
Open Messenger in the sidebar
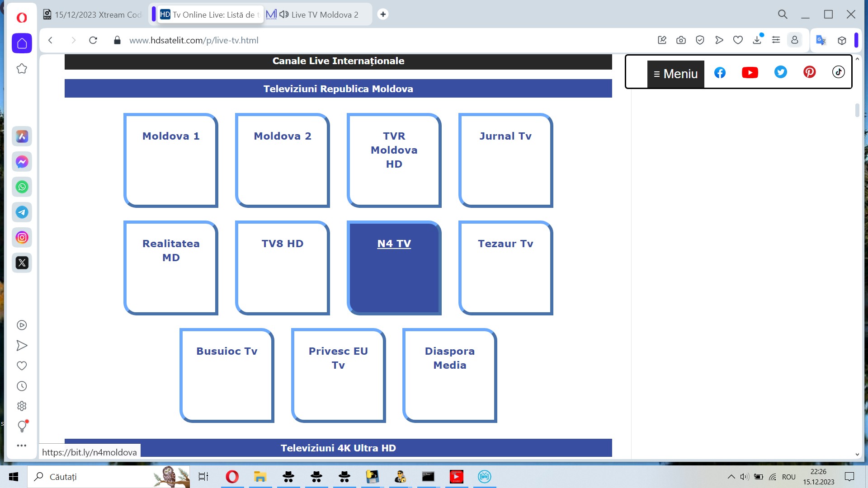22,161
